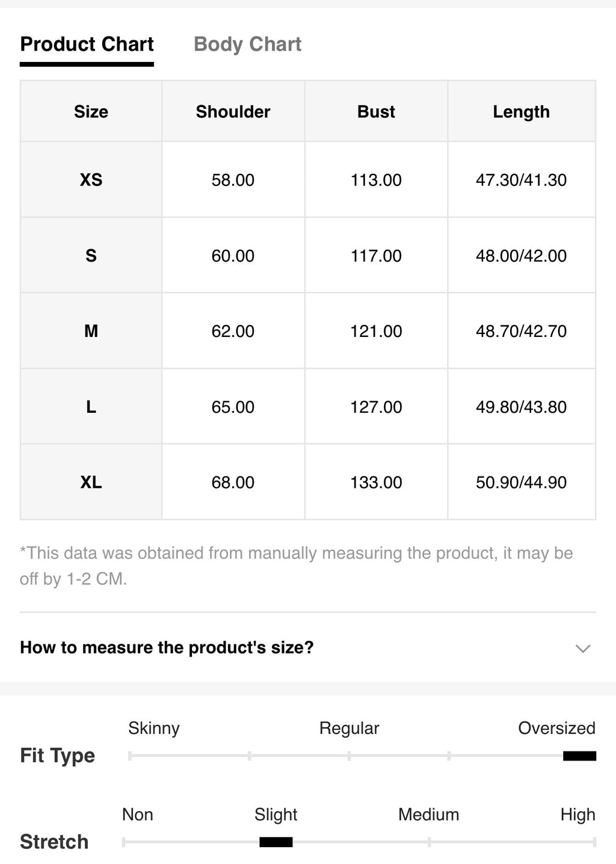
Task: Click the Slight stretch indicator
Action: (x=276, y=842)
